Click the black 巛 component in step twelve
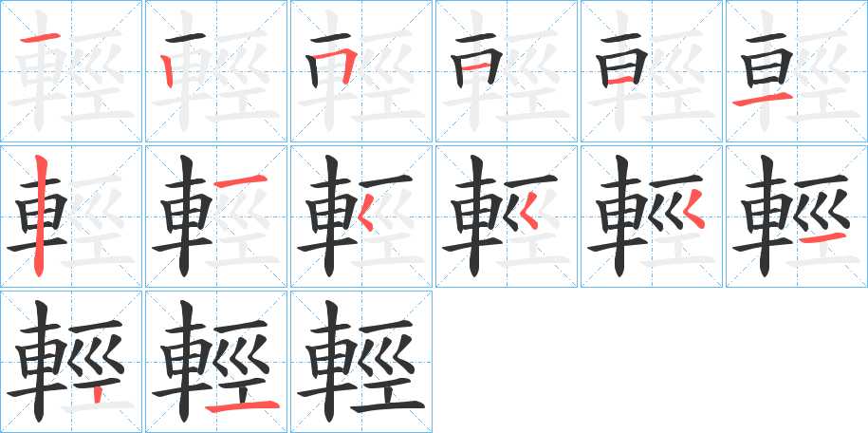868x433 pixels. (823, 209)
